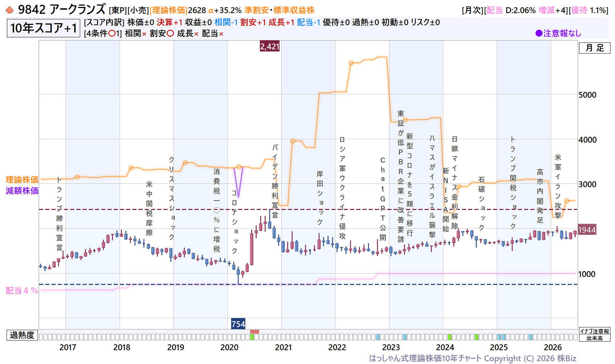Click the 出来高 box
615x364 pixels.
(595, 338)
